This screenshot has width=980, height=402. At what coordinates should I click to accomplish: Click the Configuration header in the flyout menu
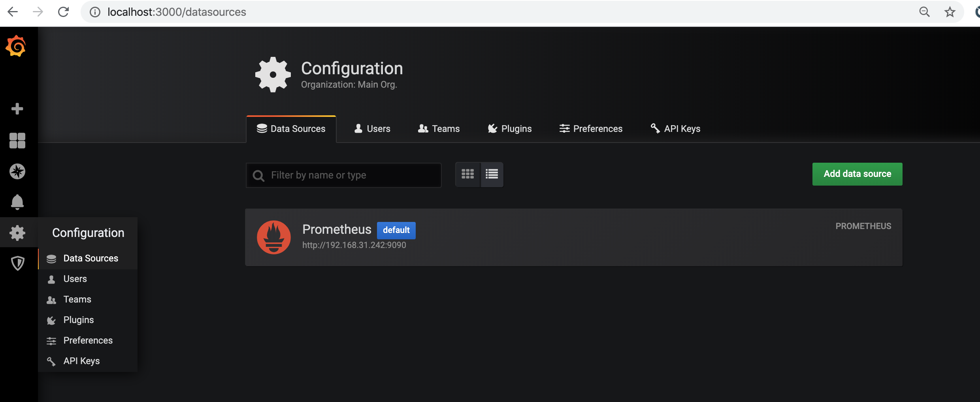[x=88, y=233]
